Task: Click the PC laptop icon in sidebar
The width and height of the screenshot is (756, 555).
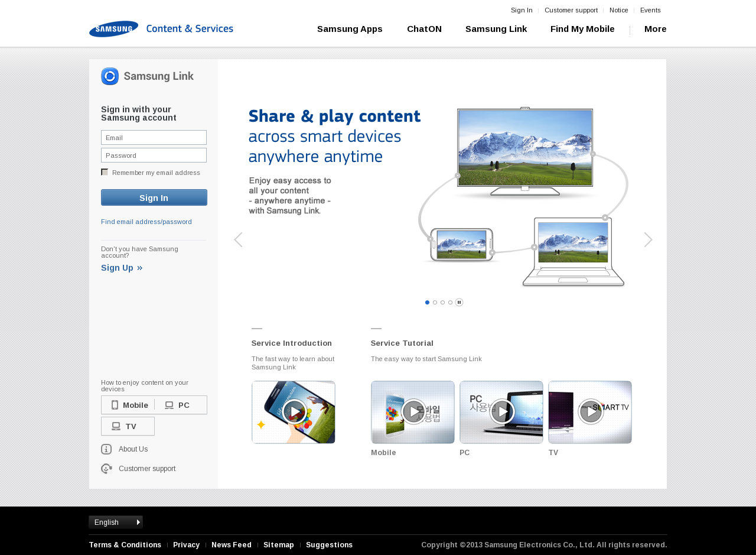Action: 169,405
